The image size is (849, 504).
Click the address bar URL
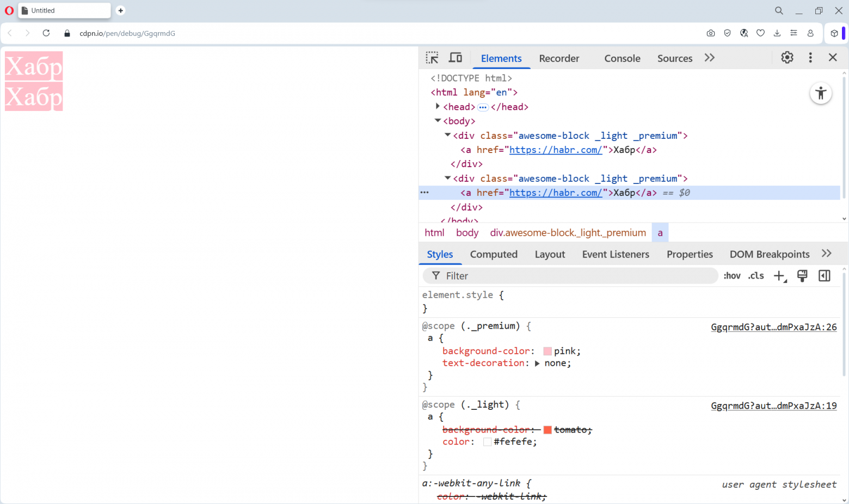click(127, 33)
